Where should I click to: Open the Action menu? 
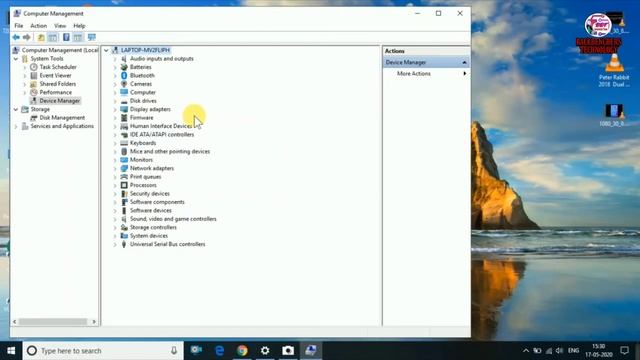point(38,26)
